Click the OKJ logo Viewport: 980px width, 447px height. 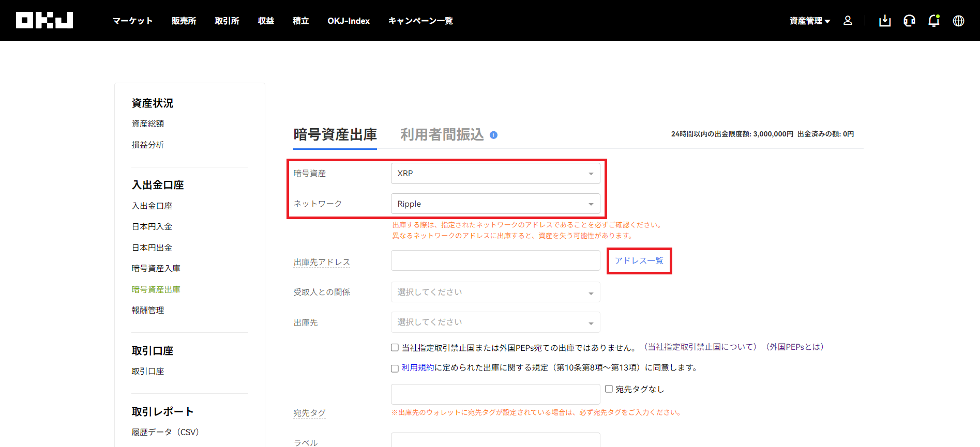click(x=44, y=20)
